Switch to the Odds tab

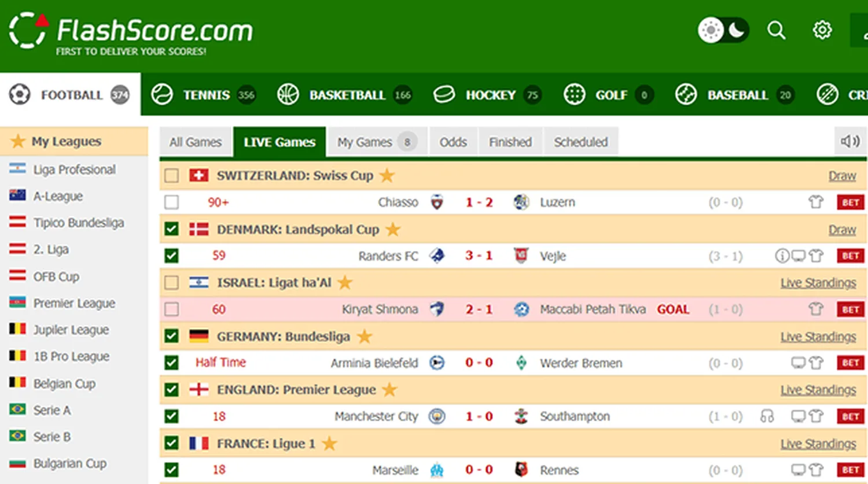453,142
